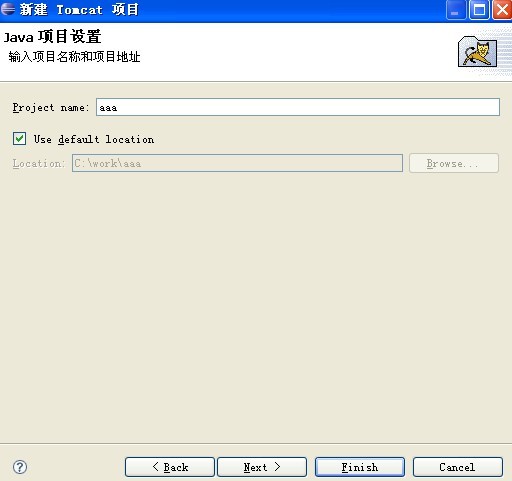The image size is (512, 481).
Task: Proceed with the Next button
Action: pyautogui.click(x=262, y=467)
